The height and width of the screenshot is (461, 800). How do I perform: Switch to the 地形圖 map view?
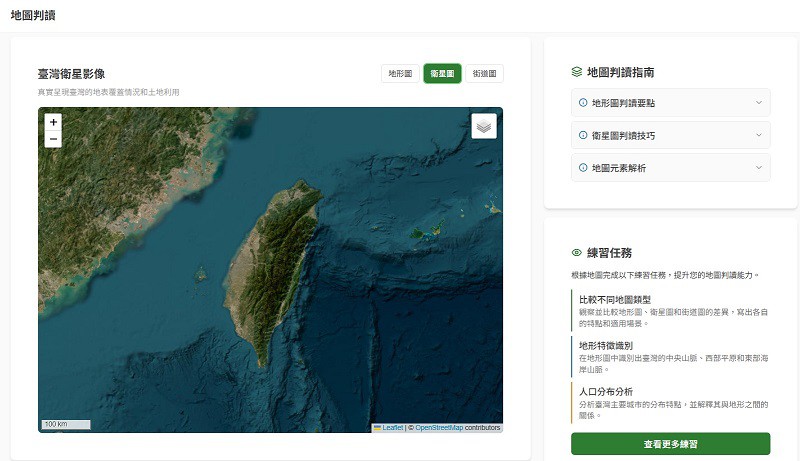(x=400, y=74)
